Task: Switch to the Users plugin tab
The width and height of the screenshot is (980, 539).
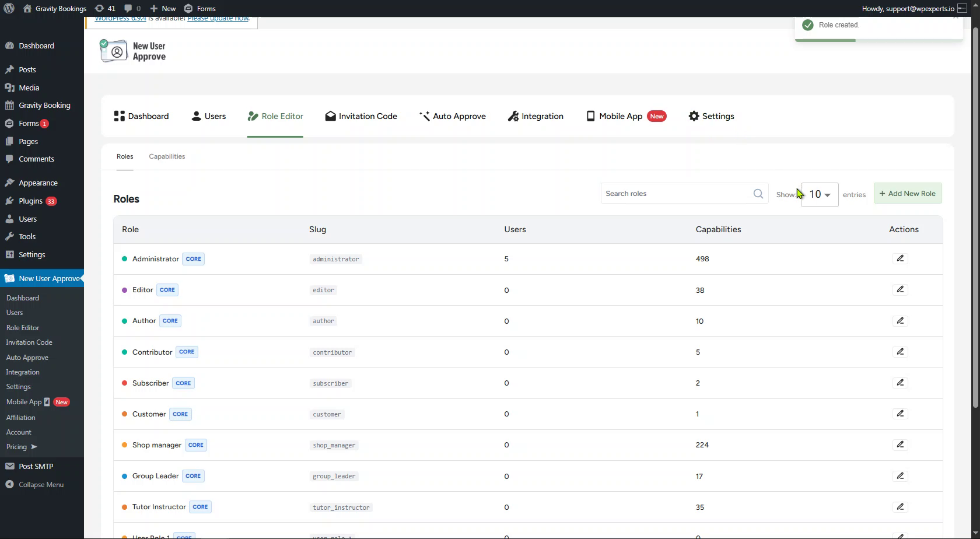Action: coord(208,116)
